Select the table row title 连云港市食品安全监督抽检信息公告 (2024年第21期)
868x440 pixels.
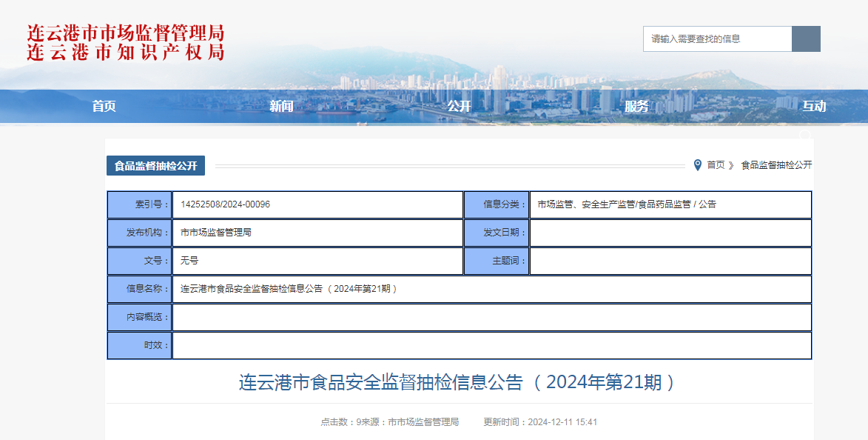pyautogui.click(x=289, y=290)
